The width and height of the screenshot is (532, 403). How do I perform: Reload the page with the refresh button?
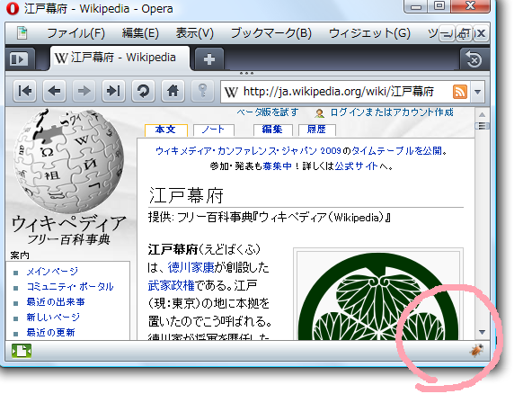143,91
